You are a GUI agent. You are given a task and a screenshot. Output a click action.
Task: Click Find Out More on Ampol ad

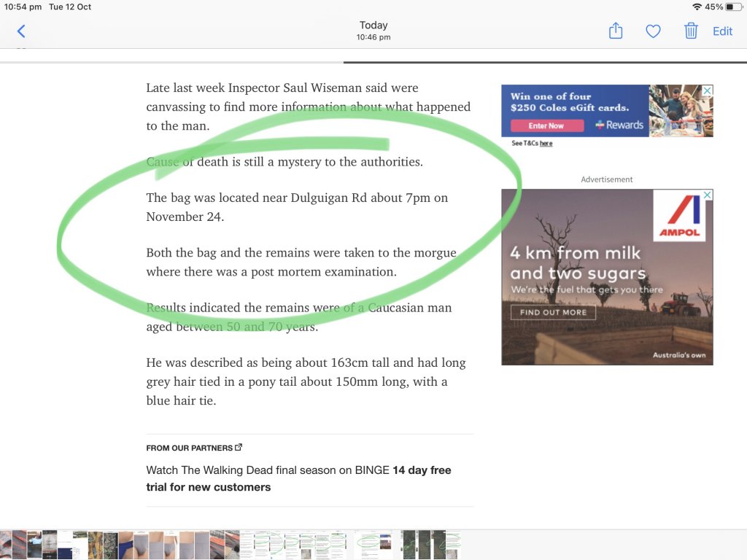click(x=553, y=312)
